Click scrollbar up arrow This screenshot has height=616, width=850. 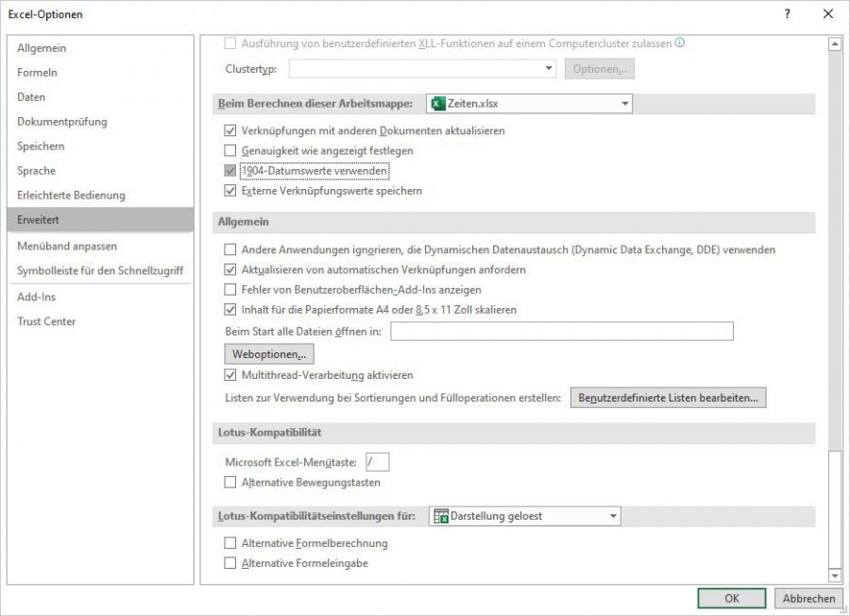(x=834, y=43)
